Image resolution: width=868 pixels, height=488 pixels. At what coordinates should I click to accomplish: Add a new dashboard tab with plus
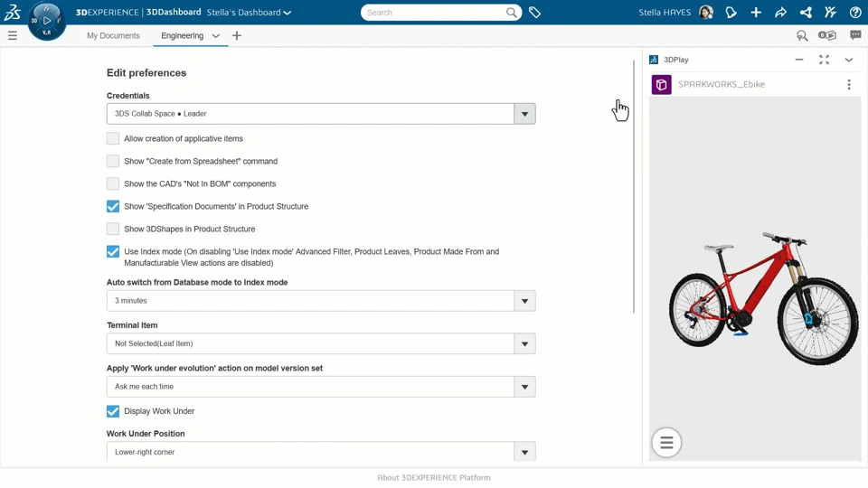pos(237,35)
